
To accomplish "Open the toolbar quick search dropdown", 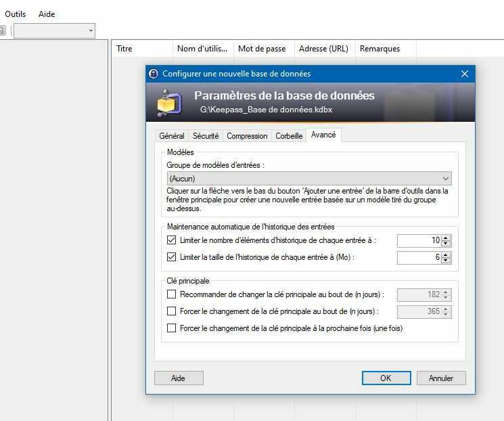I will click(x=54, y=30).
